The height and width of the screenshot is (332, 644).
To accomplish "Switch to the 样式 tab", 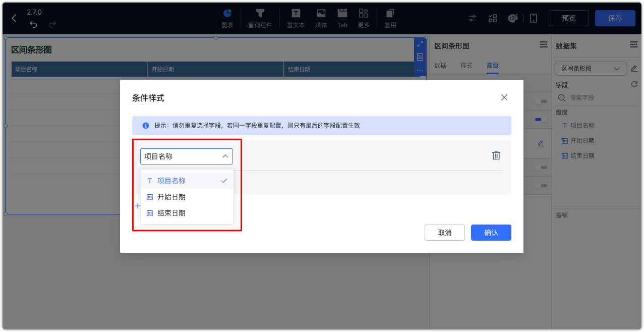I will (x=465, y=66).
